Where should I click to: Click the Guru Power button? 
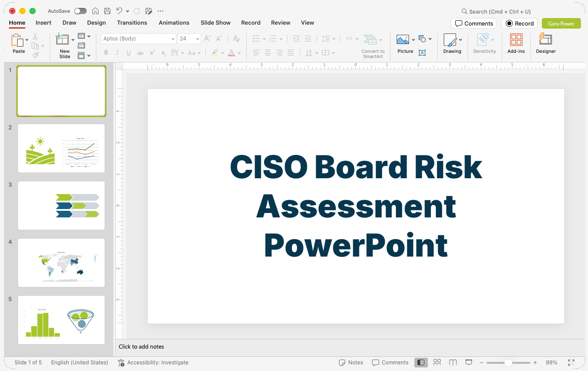pyautogui.click(x=561, y=23)
